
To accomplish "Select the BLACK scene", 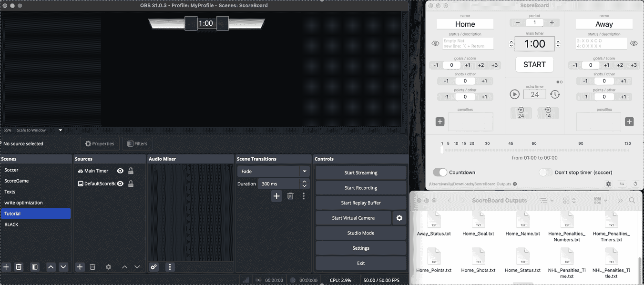I will click(35, 224).
